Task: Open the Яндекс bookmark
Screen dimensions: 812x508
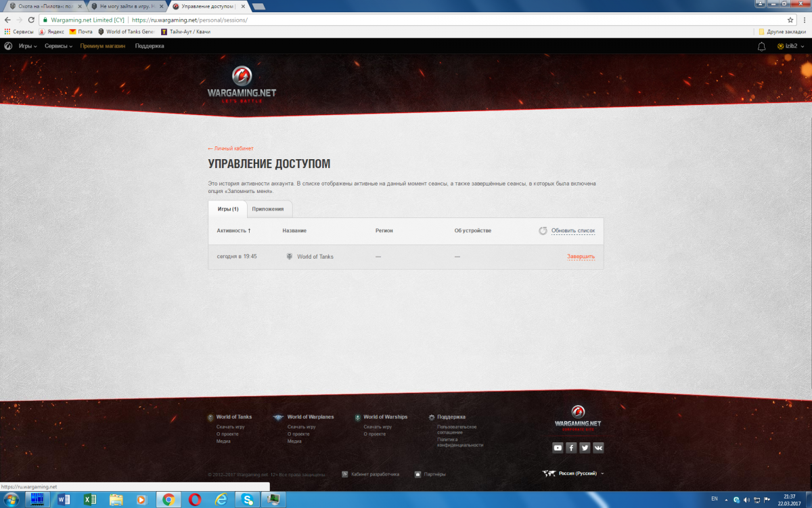Action: [51, 32]
